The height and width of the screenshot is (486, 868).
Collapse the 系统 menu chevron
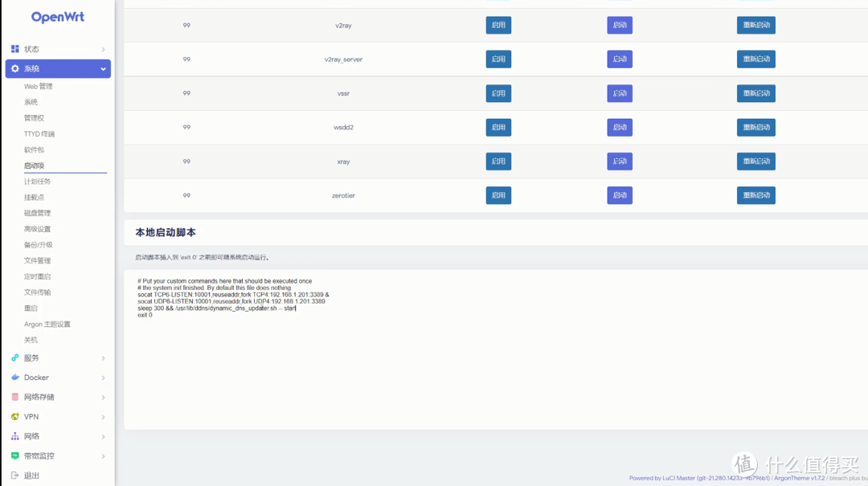[103, 68]
